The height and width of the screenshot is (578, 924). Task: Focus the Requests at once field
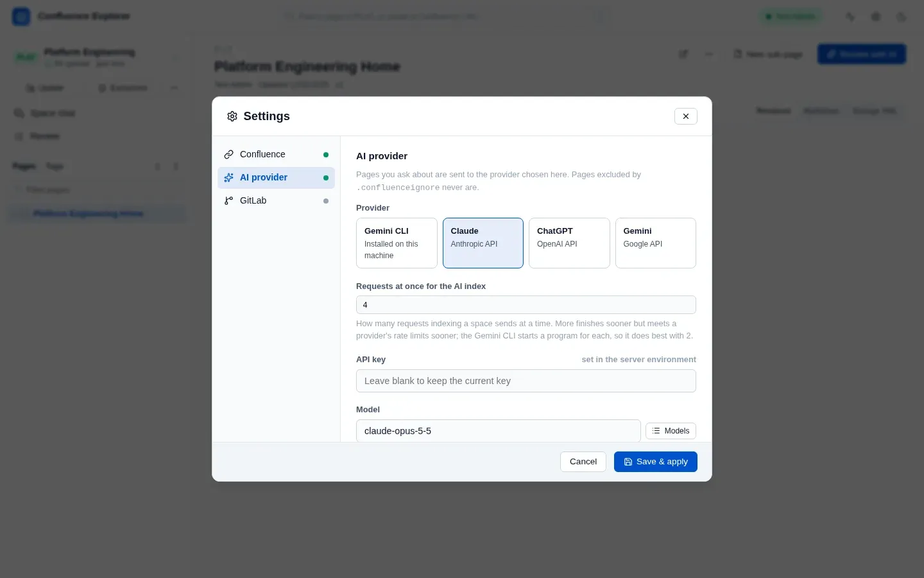(x=526, y=305)
